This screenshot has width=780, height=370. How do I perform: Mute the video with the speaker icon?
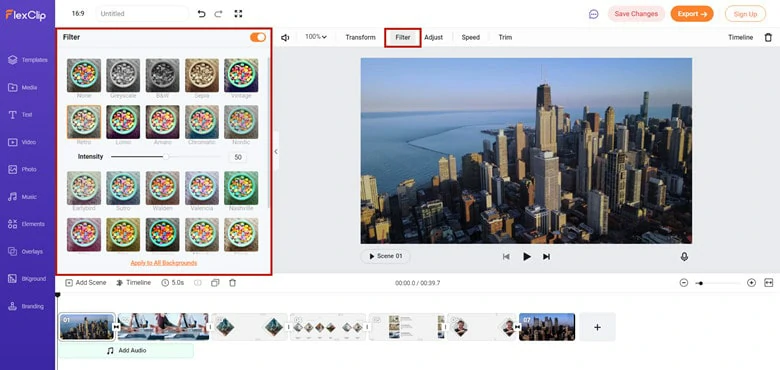point(285,37)
